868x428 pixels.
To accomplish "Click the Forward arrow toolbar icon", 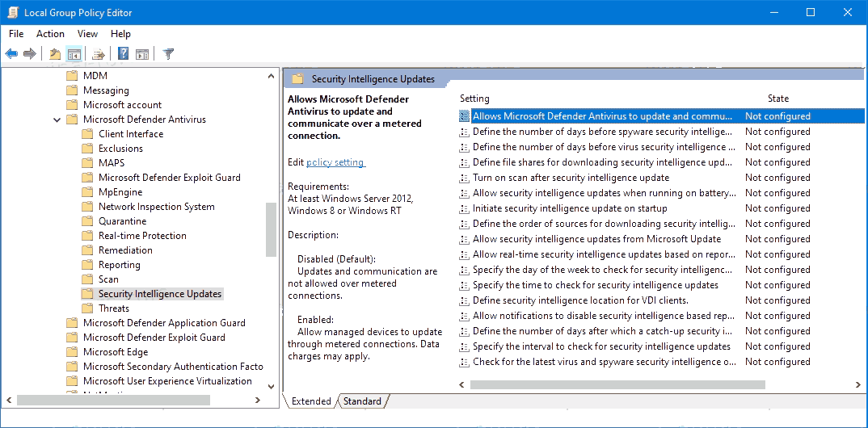I will click(x=30, y=53).
